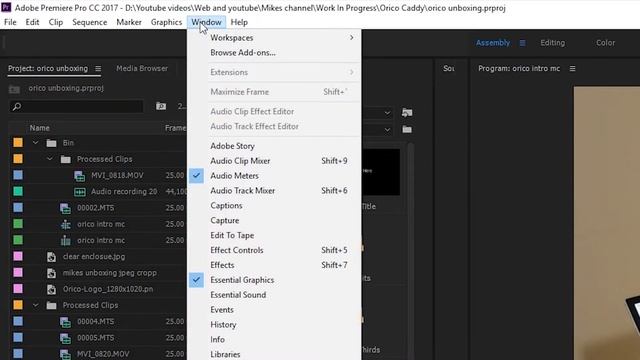Close the open Window menu
The height and width of the screenshot is (360, 640).
click(207, 22)
